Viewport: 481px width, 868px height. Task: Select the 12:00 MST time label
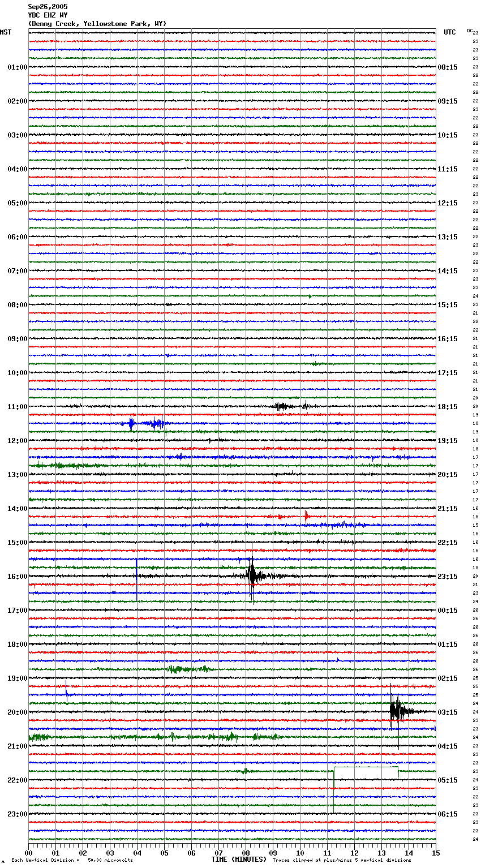point(17,441)
